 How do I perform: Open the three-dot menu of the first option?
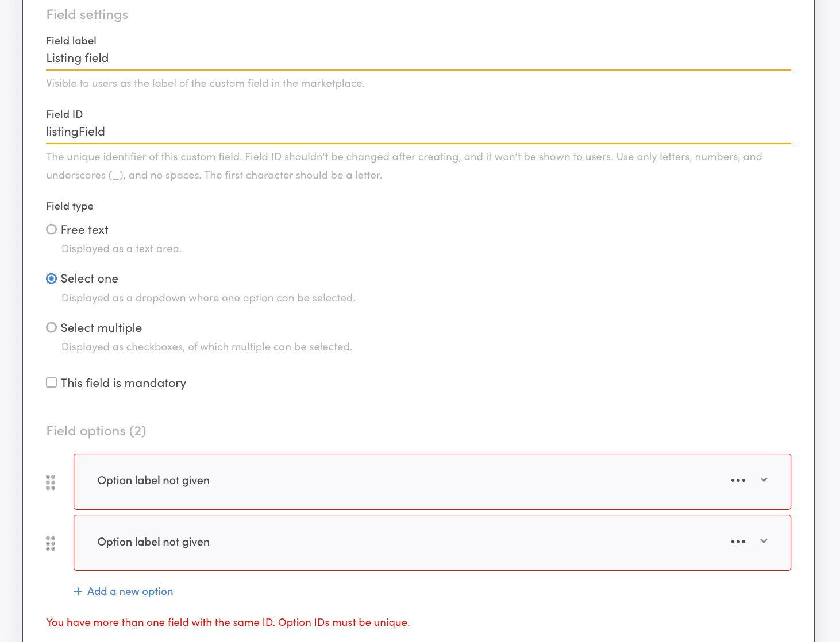coord(738,481)
